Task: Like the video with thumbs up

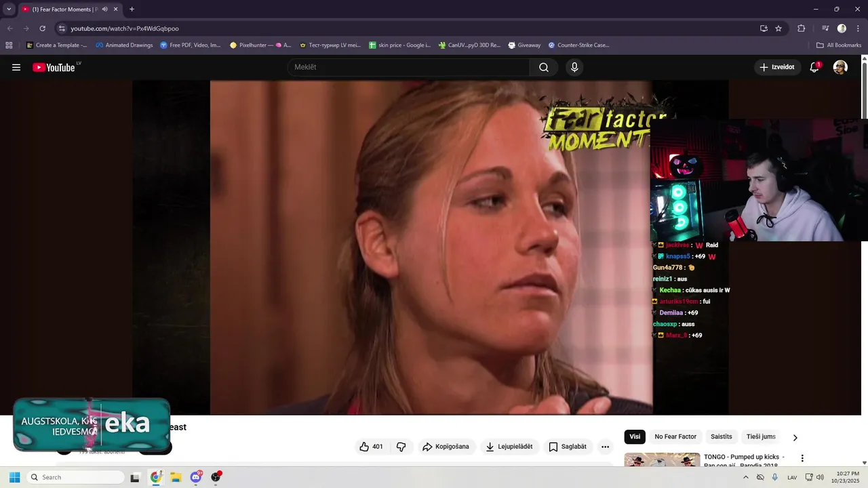Action: coord(371,447)
